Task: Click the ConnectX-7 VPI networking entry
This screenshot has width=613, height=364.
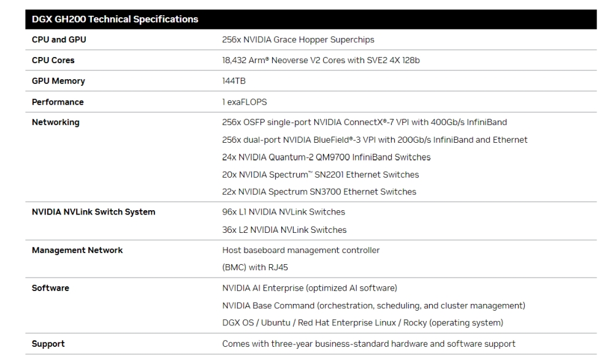Action: [364, 122]
